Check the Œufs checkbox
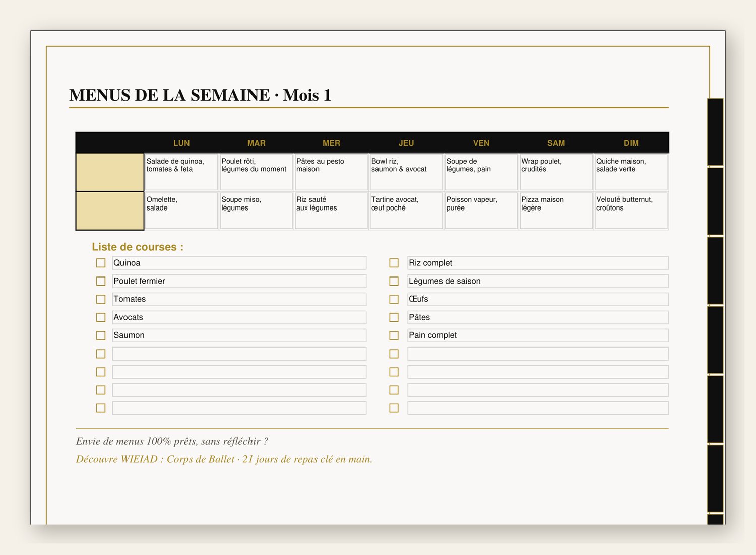Screen dimensions: 756x555 pos(394,299)
